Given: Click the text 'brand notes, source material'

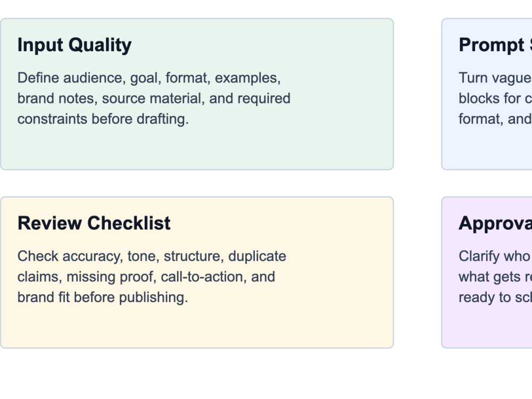Looking at the screenshot, I should click(x=111, y=99).
